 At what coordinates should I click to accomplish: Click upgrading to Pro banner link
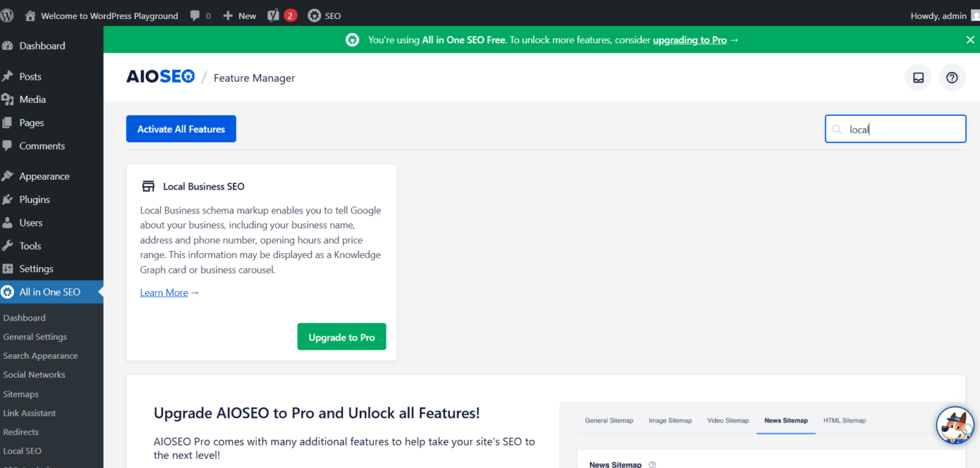point(689,40)
